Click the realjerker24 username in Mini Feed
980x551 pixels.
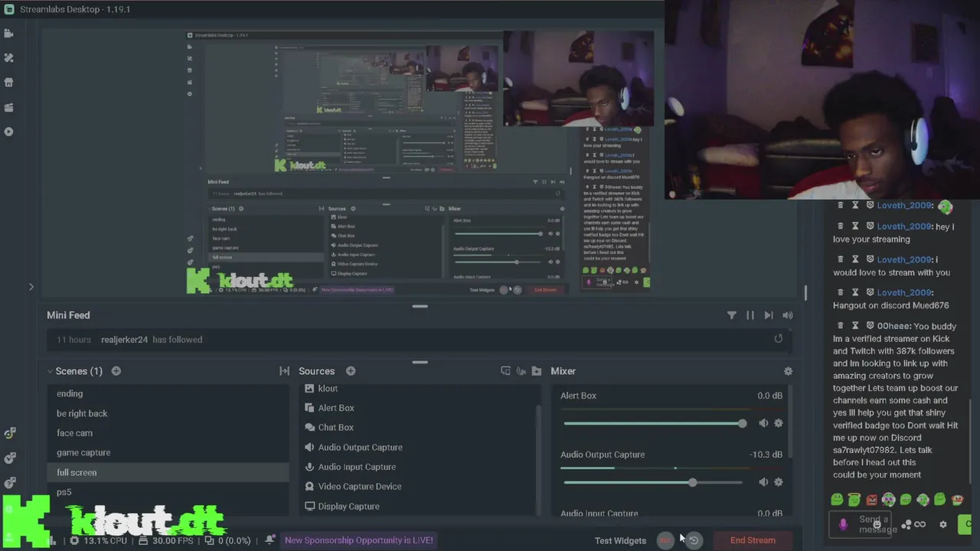[124, 340]
